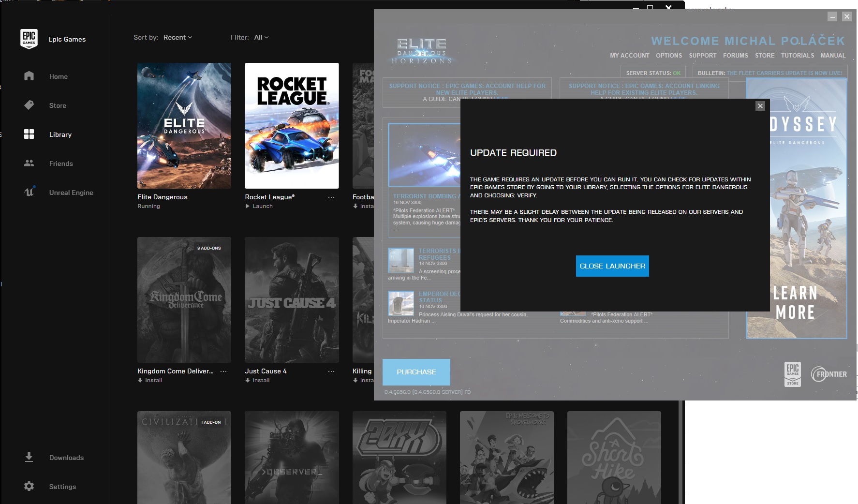The width and height of the screenshot is (858, 504).
Task: Open Home in Epic sidebar
Action: point(58,76)
